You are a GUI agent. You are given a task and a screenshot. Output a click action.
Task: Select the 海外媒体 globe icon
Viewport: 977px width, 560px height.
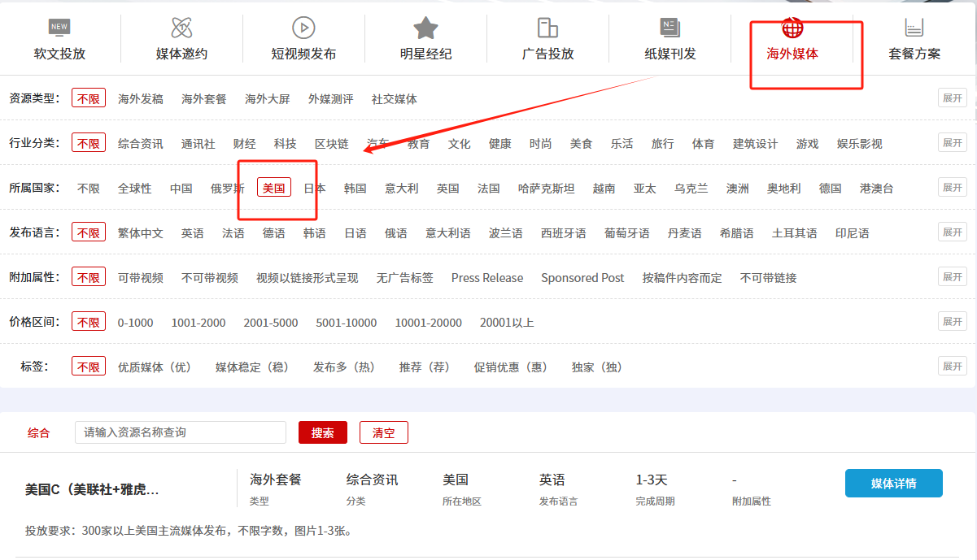[792, 29]
